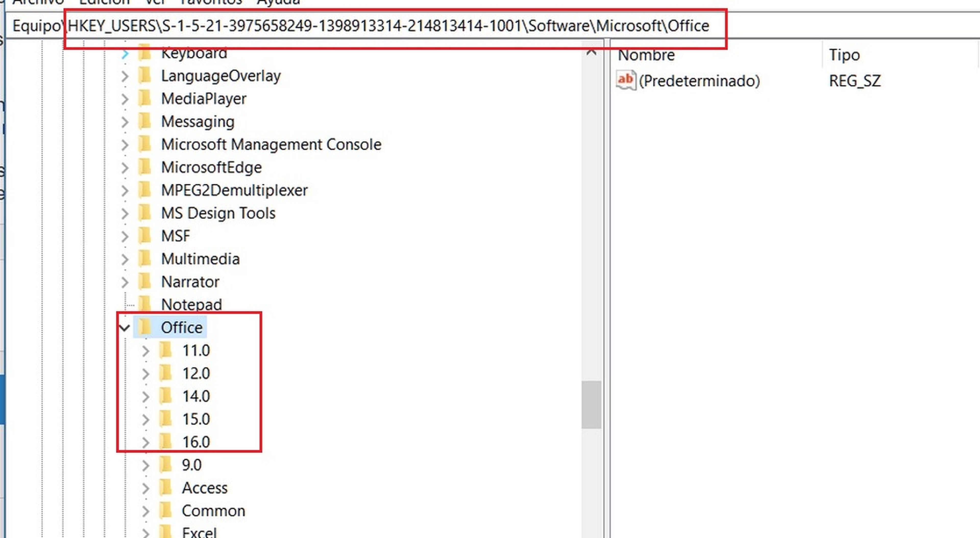Click the MediaPlayer folder icon

(144, 98)
